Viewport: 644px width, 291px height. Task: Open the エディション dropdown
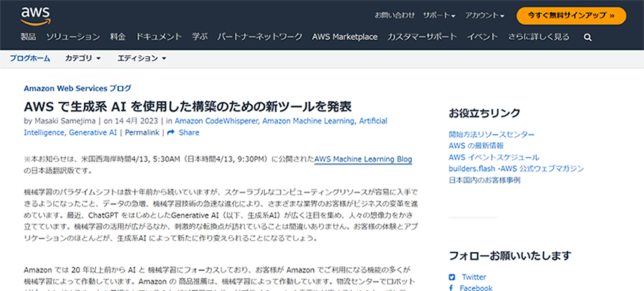click(x=142, y=58)
